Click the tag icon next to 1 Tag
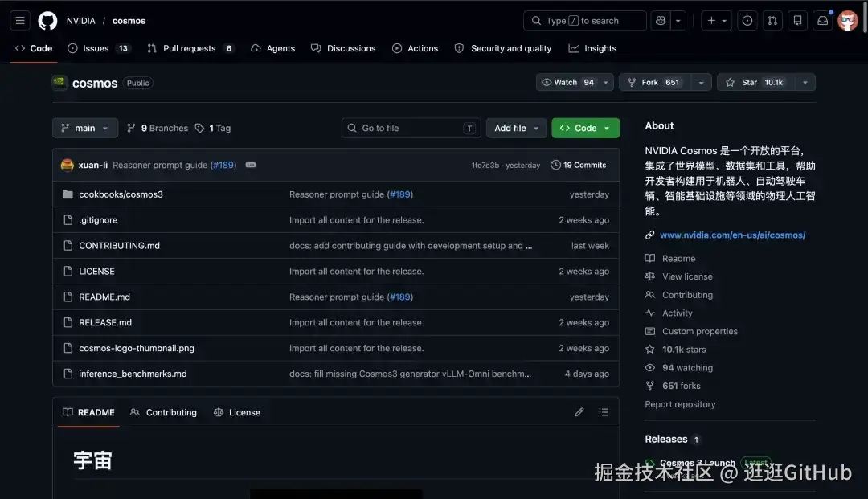The image size is (868, 499). [x=199, y=129]
